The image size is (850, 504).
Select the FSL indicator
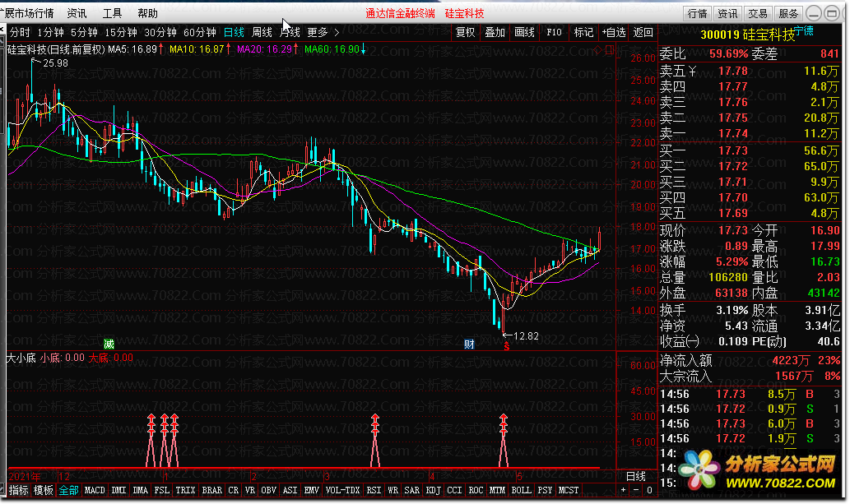(x=161, y=490)
